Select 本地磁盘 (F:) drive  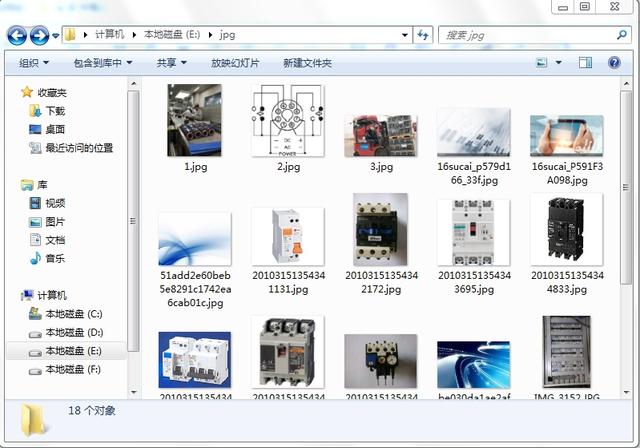click(73, 370)
